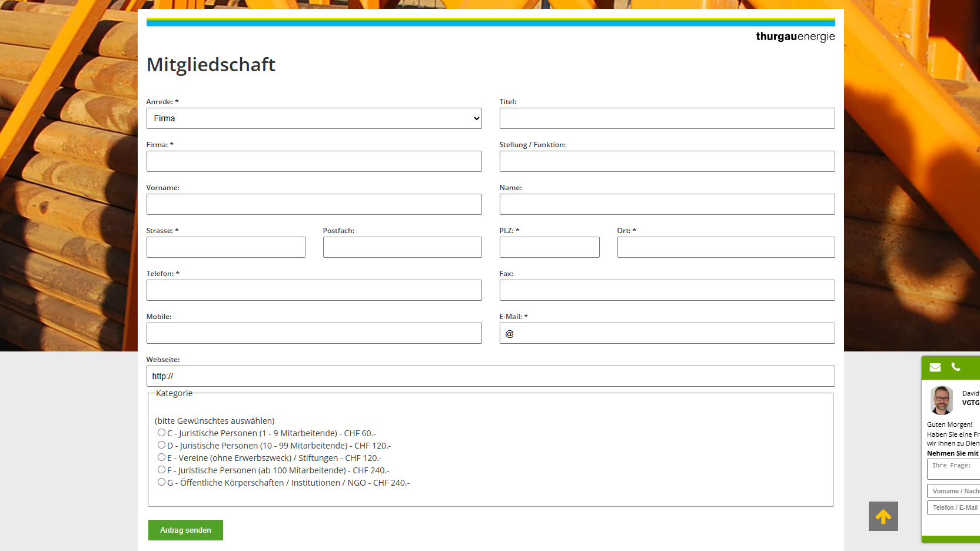Select category F - ab 100 Mitarbeitende
The height and width of the screenshot is (551, 980).
pyautogui.click(x=161, y=470)
